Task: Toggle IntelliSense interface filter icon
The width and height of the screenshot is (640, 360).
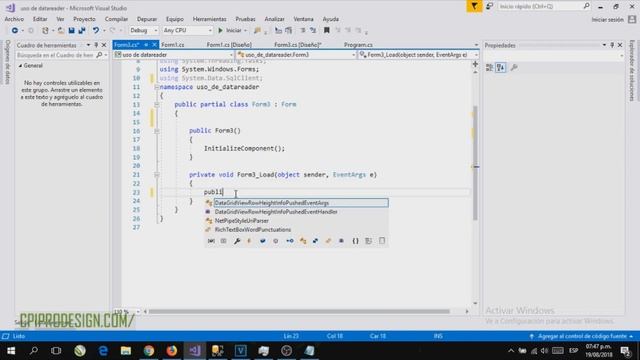Action: (x=289, y=241)
